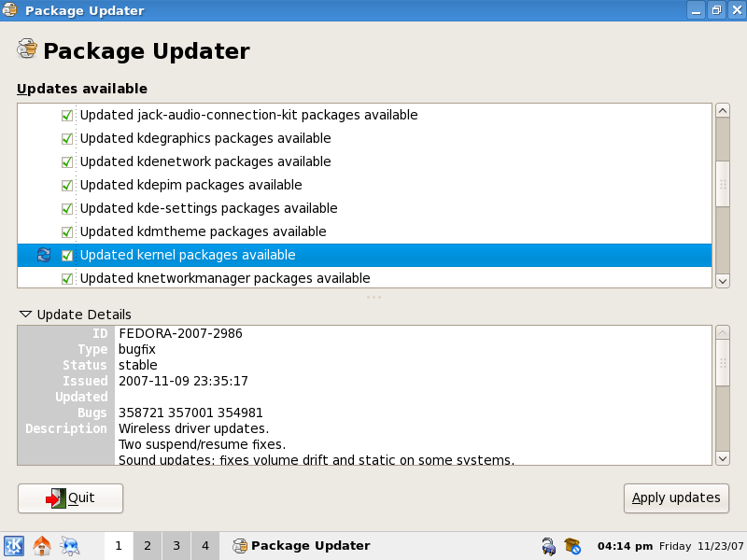The width and height of the screenshot is (747, 560).
Task: Uncheck the kernel packages update
Action: pyautogui.click(x=67, y=255)
